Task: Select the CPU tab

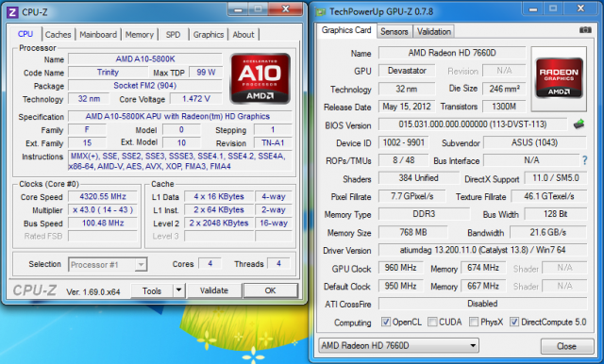Action: 25,34
